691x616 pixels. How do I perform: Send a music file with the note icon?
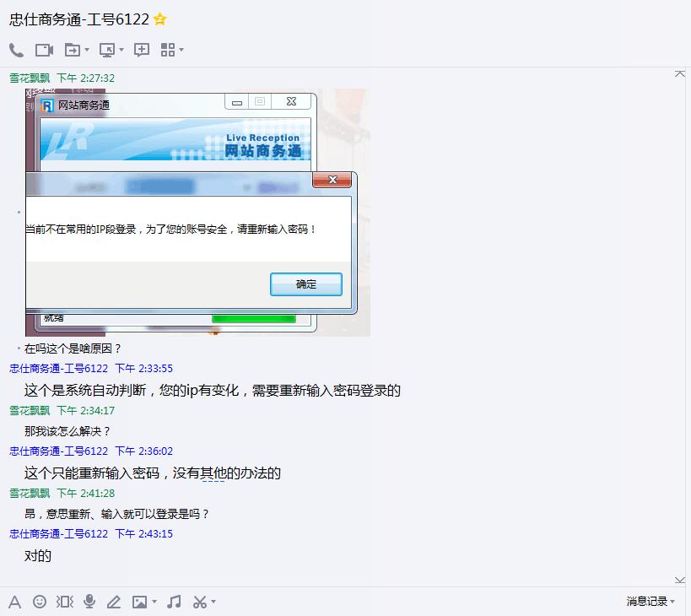[174, 602]
